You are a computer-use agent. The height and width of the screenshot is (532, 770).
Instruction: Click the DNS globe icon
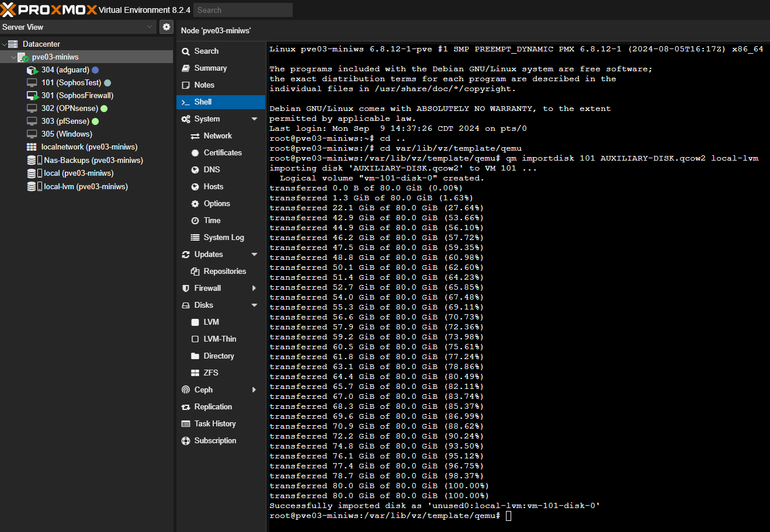[x=195, y=170]
